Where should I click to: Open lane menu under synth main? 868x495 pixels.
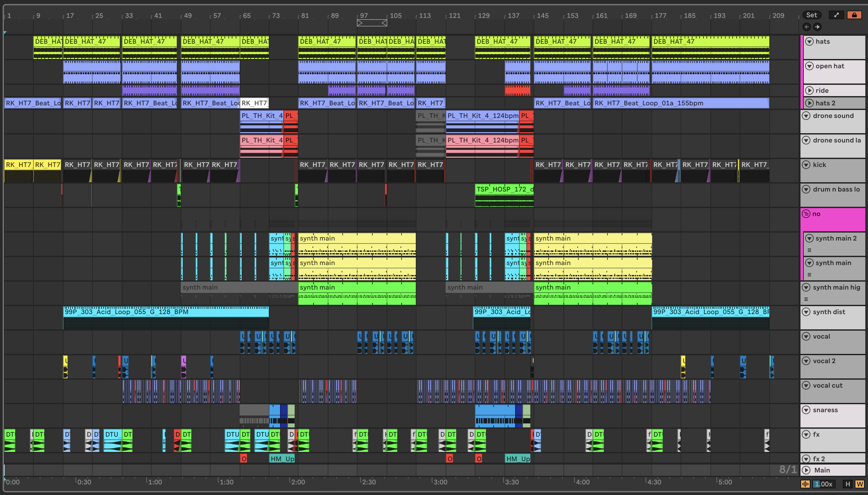click(x=809, y=275)
